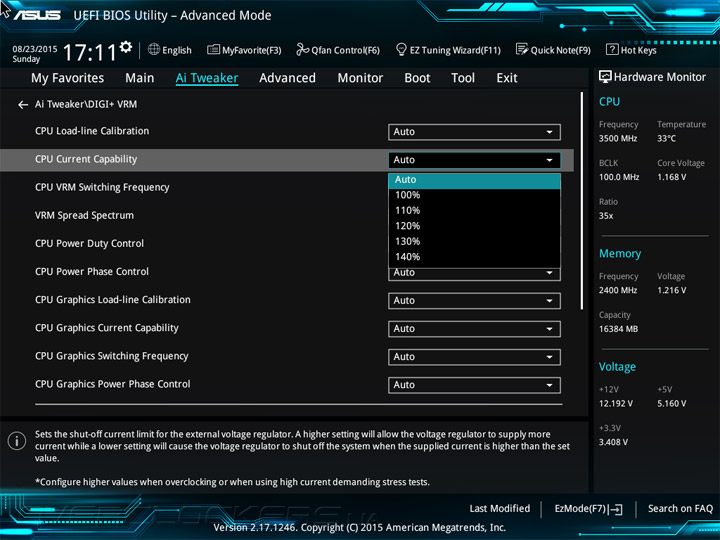720x540 pixels.
Task: Click the English language globe icon
Action: point(154,50)
